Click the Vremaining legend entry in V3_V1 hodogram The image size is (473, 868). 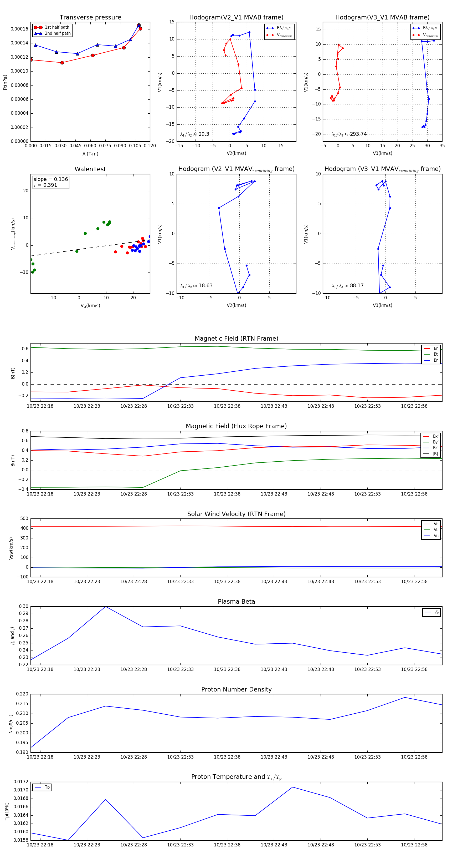coord(425,35)
